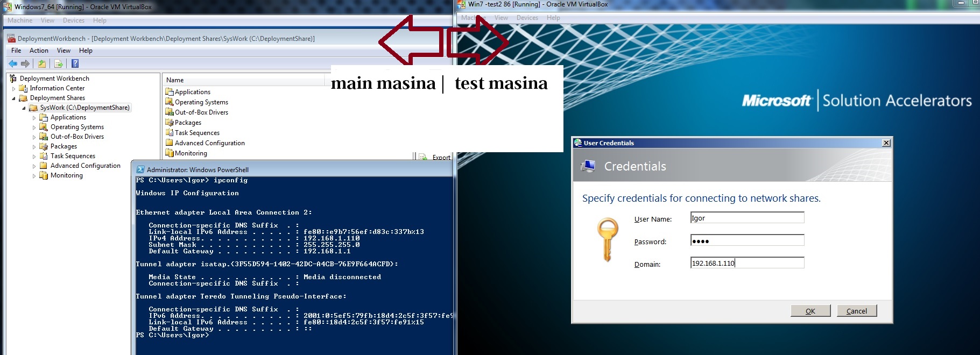
Task: Expand Advanced Configuration node in the tree
Action: pyautogui.click(x=34, y=166)
